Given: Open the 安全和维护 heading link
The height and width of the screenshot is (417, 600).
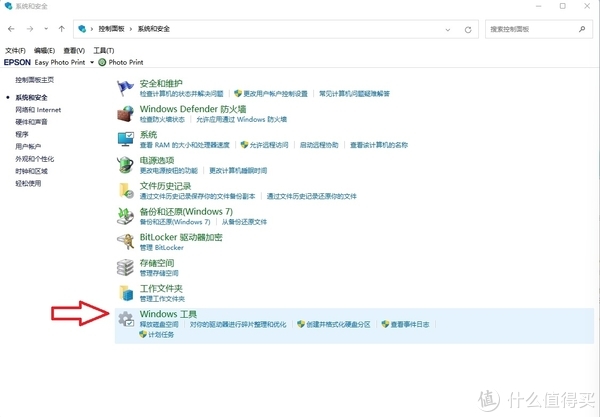Looking at the screenshot, I should 161,83.
